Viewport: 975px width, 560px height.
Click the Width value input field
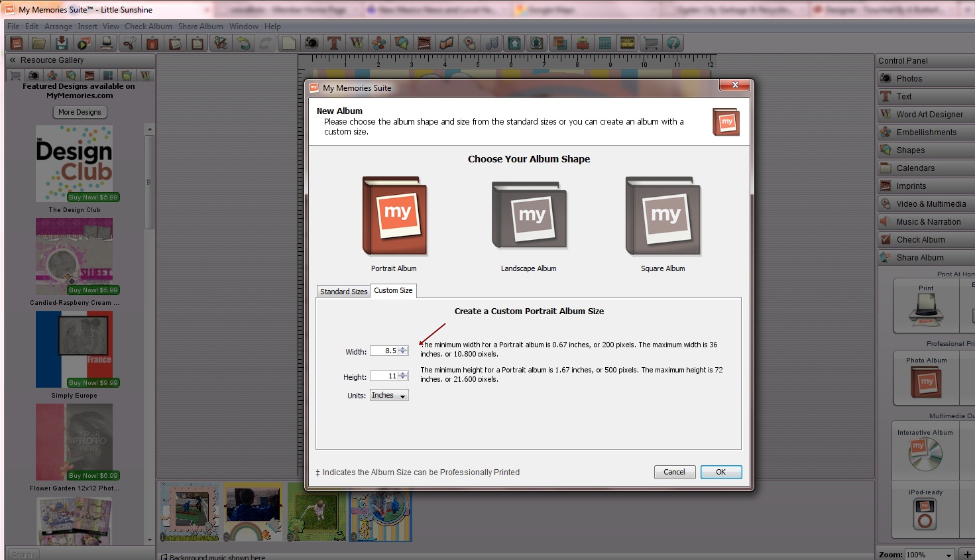384,351
